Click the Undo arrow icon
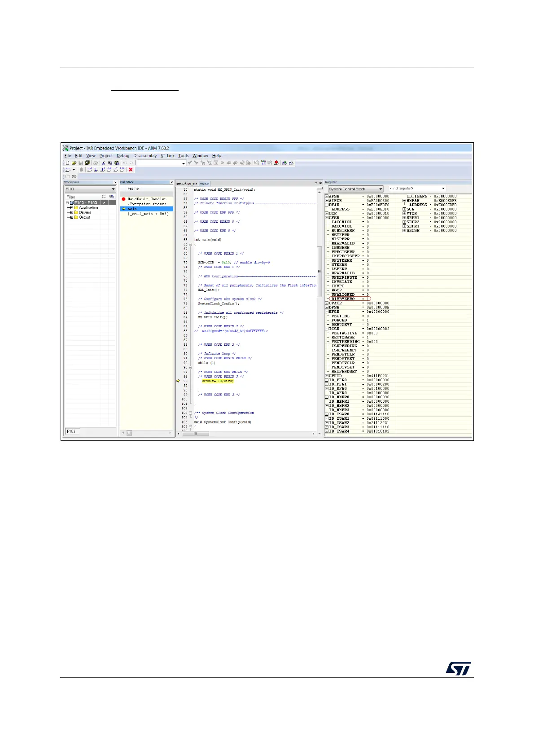534x756 pixels. click(125, 163)
